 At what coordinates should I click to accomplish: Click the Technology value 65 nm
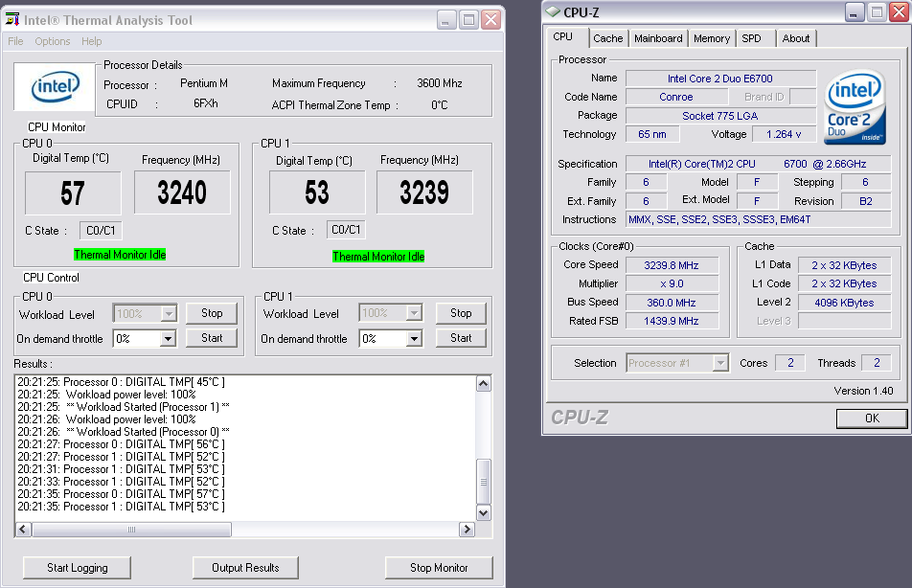[x=652, y=134]
